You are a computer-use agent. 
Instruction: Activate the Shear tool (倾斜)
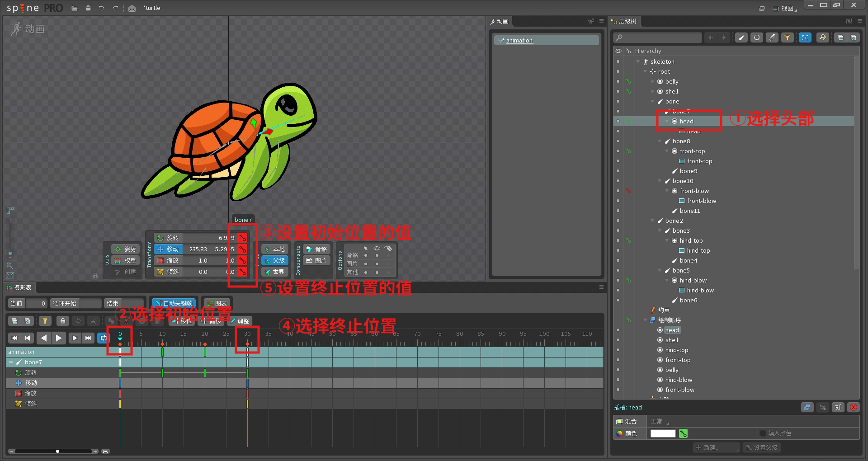pyautogui.click(x=168, y=272)
